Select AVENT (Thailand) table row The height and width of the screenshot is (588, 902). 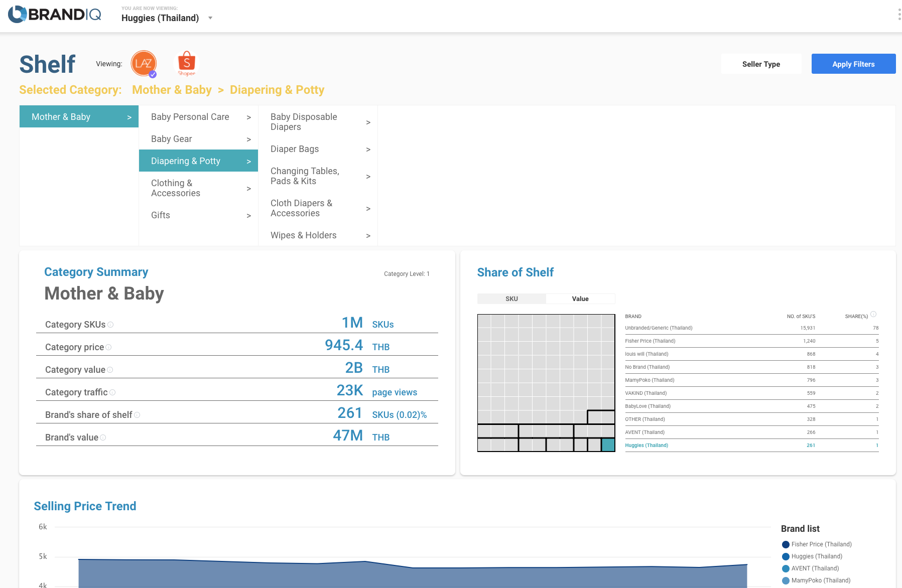coord(751,432)
